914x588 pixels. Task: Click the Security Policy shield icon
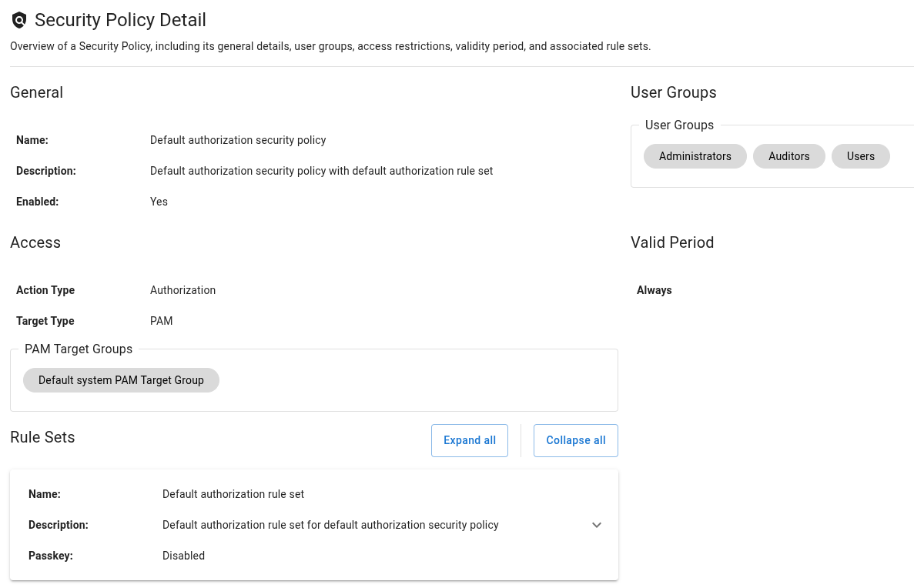coord(19,21)
